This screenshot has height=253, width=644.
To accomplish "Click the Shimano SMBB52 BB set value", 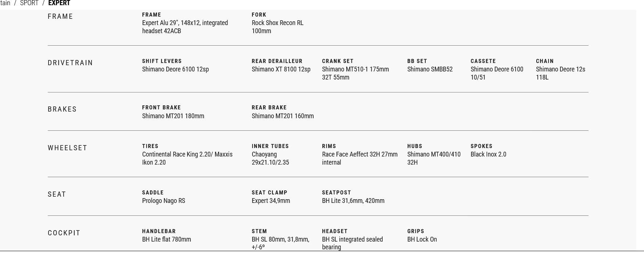I will (430, 69).
